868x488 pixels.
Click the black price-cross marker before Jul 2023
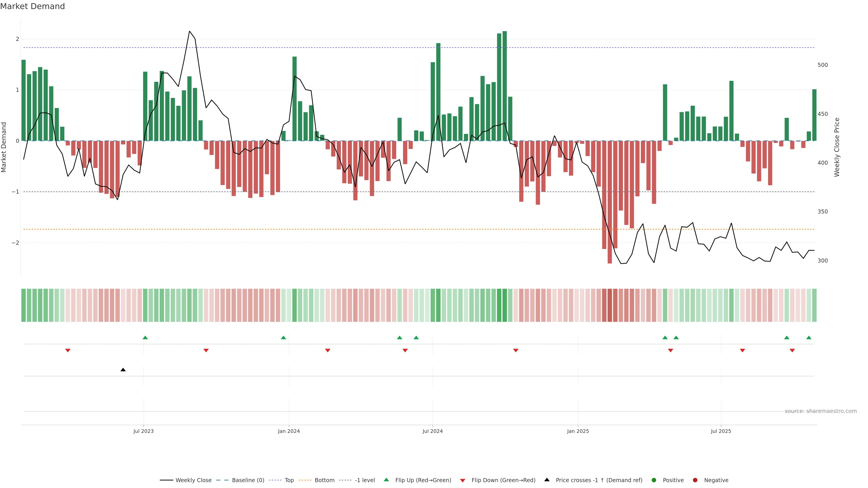[123, 370]
